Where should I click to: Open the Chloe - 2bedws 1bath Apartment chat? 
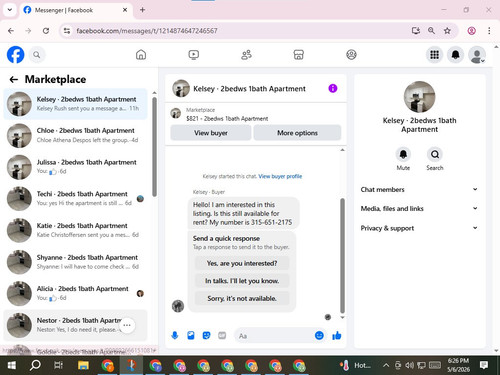click(76, 135)
